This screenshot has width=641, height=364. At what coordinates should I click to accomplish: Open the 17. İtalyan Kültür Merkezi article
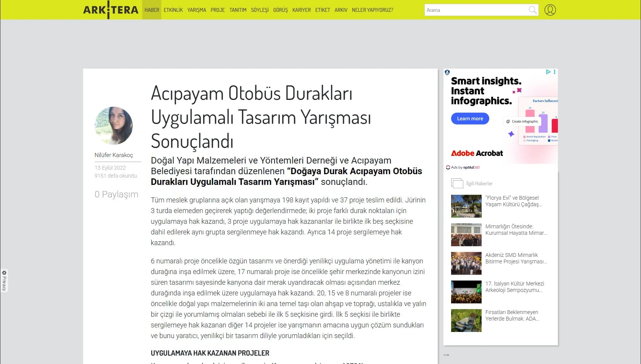coord(514,287)
